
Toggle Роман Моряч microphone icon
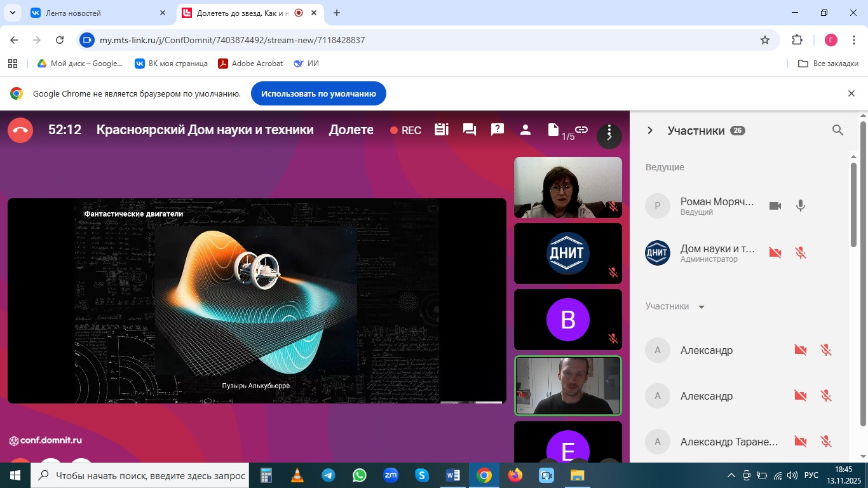pyautogui.click(x=801, y=206)
